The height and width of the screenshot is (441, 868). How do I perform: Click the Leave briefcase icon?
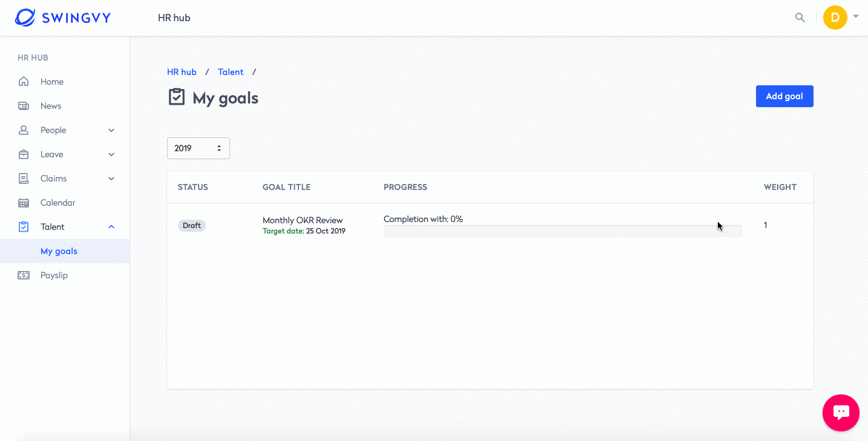coord(24,154)
